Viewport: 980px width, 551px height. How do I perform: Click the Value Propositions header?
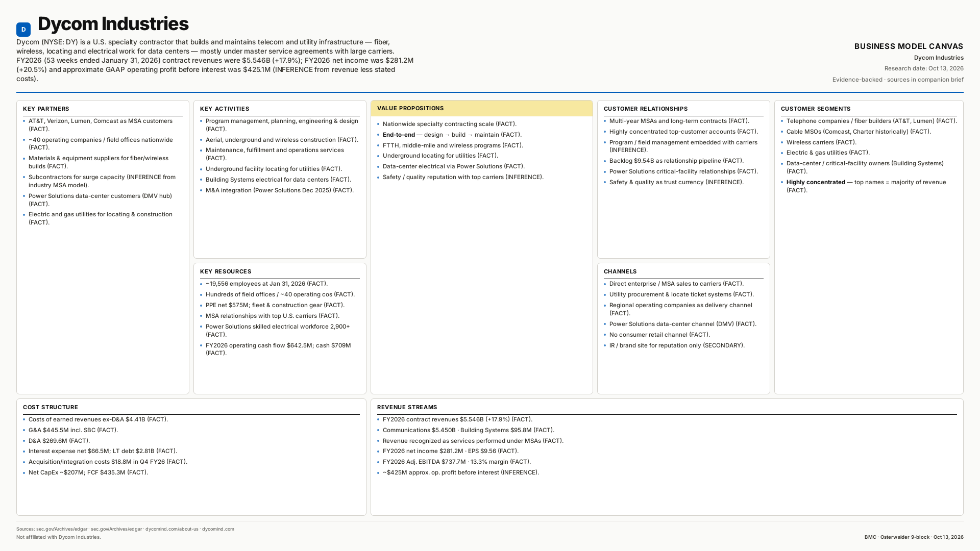[482, 108]
